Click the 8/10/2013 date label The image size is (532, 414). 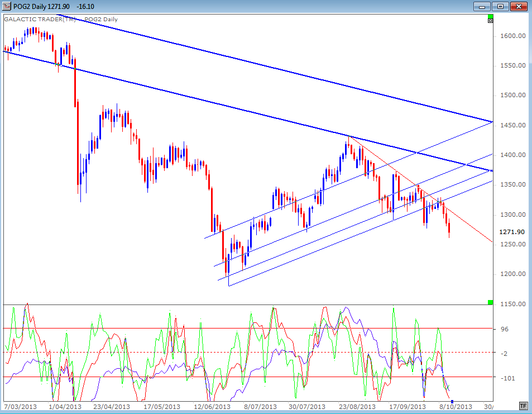tap(456, 407)
